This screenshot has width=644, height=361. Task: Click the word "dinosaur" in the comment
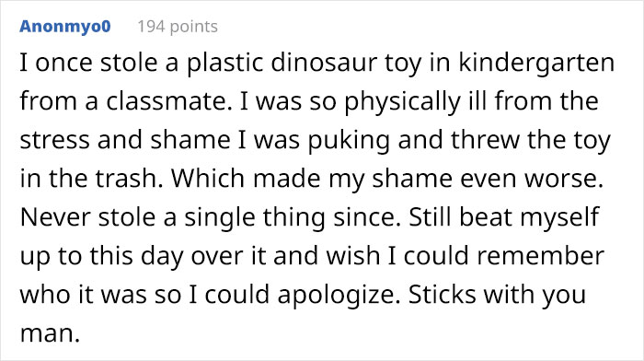coord(324,62)
